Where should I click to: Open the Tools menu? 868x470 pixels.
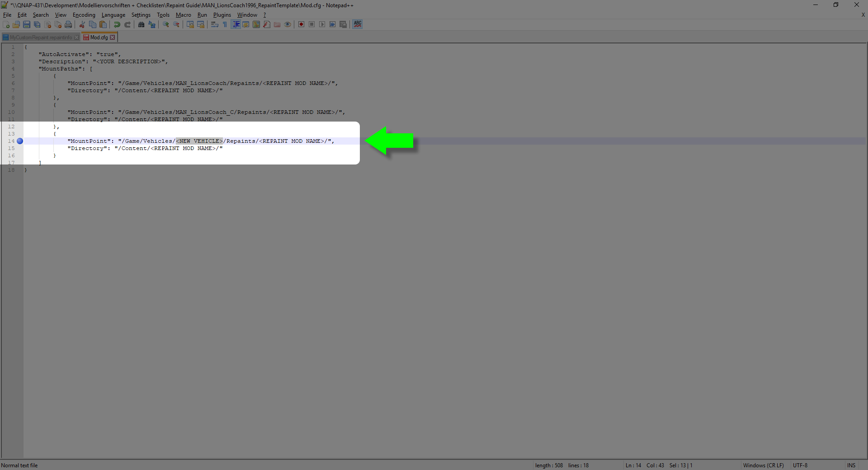pos(163,15)
